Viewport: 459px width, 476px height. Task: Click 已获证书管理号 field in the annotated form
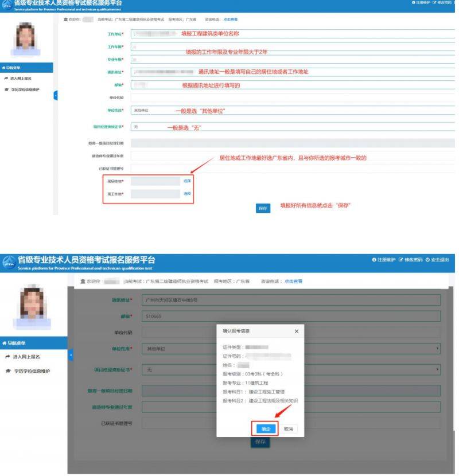click(x=293, y=169)
